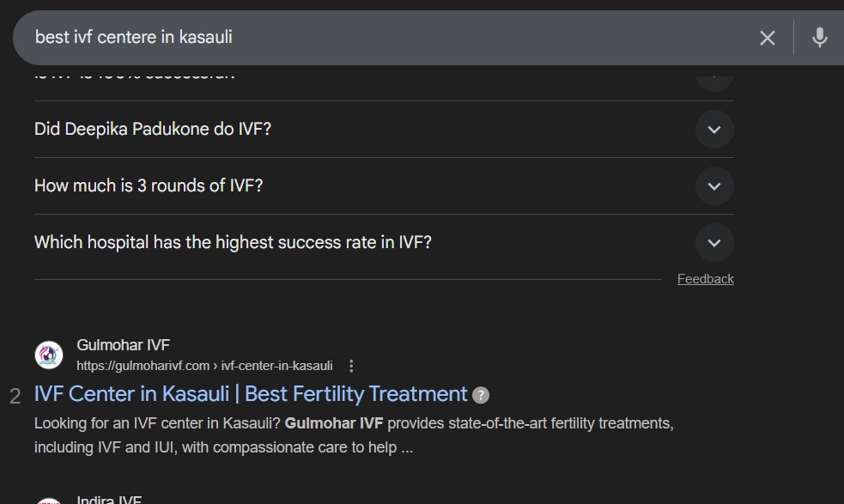844x504 pixels.
Task: Open the "IVF Center in Kasauli" result title
Action: click(250, 394)
